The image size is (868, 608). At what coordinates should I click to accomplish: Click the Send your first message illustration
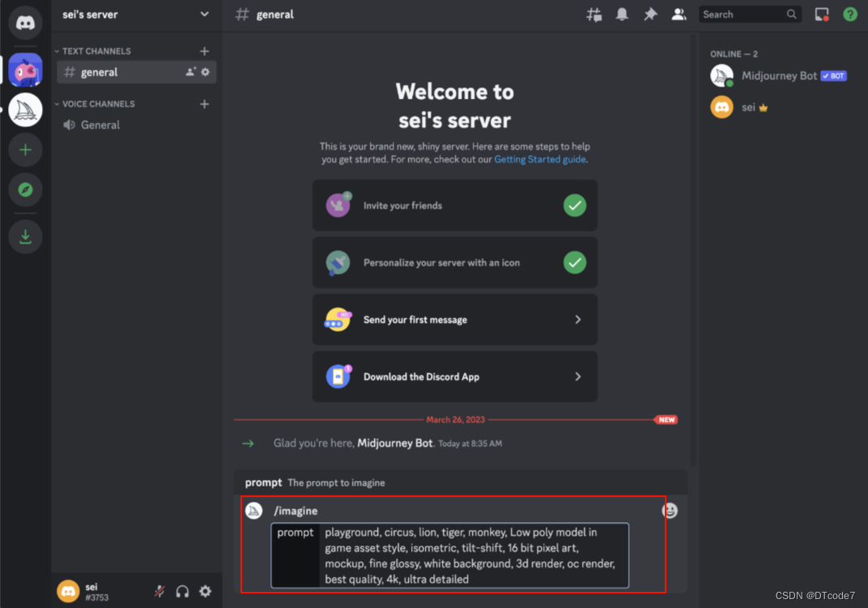[338, 320]
